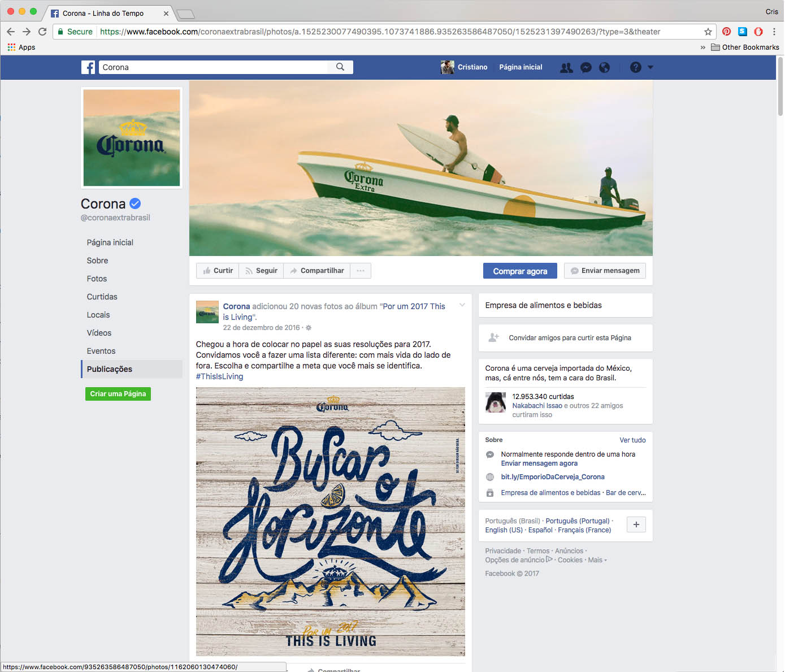This screenshot has height=672, width=785.
Task: Open the Fotos section in the sidebar
Action: [x=97, y=279]
